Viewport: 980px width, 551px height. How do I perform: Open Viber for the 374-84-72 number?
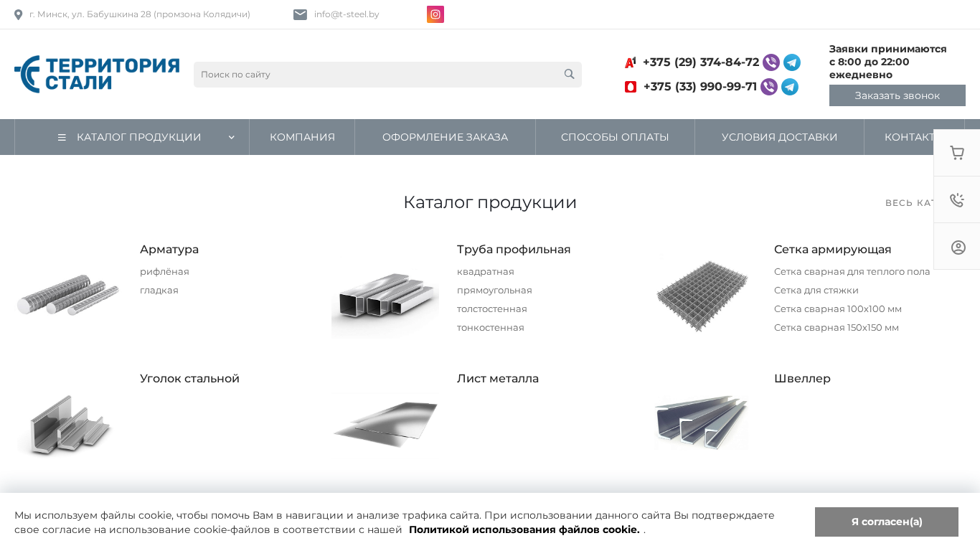point(771,62)
